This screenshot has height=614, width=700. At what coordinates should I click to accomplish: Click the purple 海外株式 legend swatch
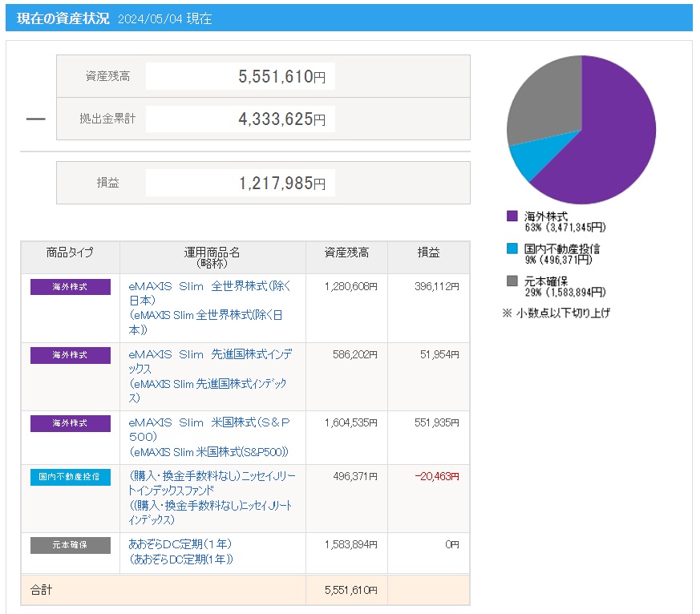pos(512,216)
